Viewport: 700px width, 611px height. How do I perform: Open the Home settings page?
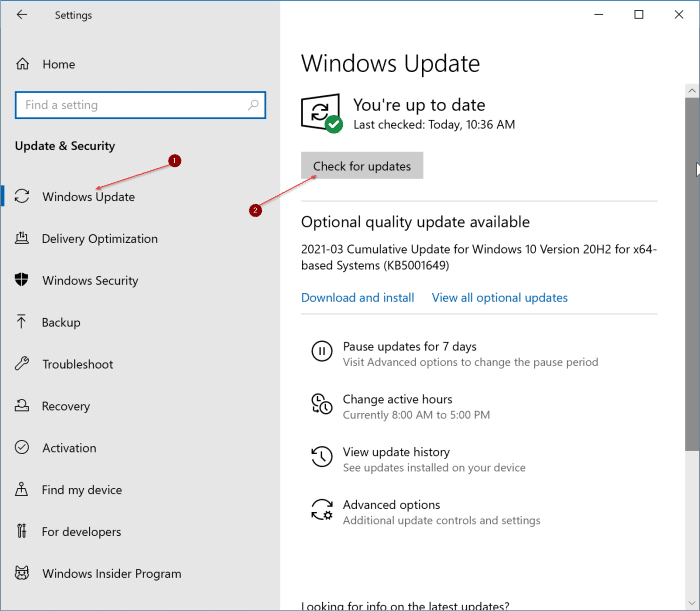click(58, 64)
